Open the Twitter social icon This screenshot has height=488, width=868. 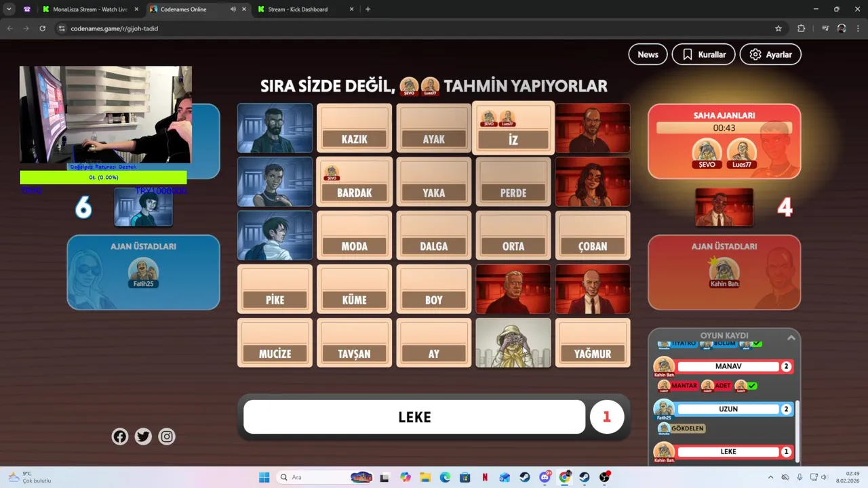[x=143, y=436]
